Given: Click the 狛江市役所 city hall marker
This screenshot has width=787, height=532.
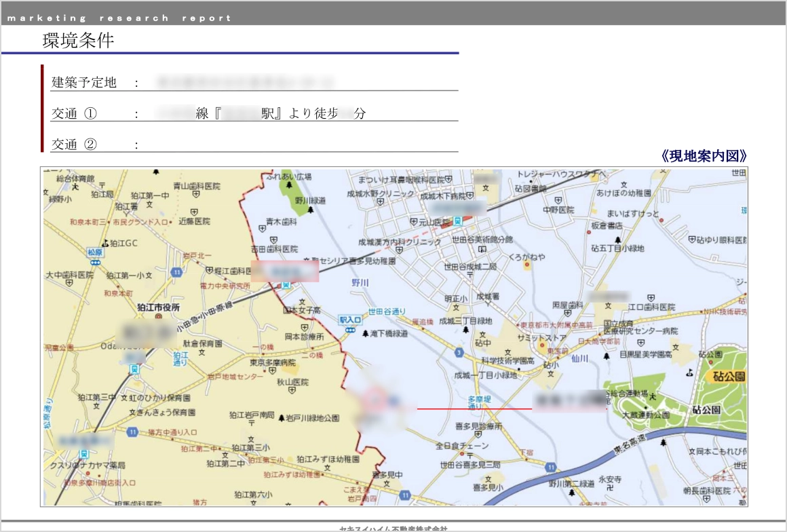Looking at the screenshot, I should 159,316.
